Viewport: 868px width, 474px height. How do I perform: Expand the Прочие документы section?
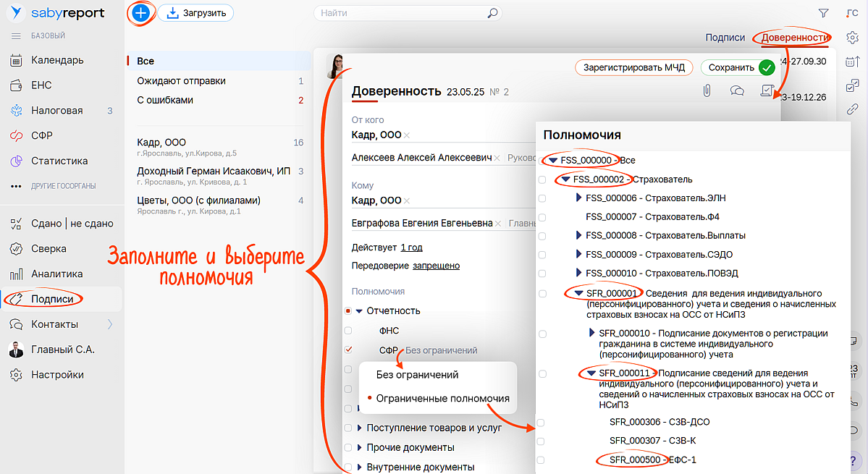pyautogui.click(x=359, y=447)
